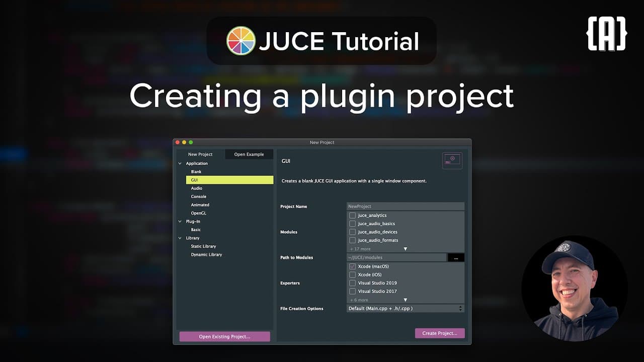The width and height of the screenshot is (644, 362).
Task: Uncheck the Xcode (macOS) exporter
Action: [353, 266]
